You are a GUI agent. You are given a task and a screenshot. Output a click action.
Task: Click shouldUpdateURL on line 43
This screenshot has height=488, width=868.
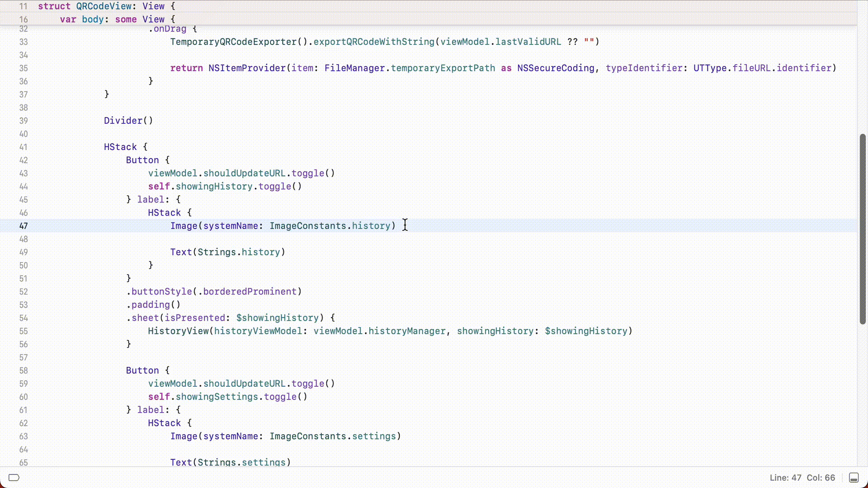pos(245,173)
